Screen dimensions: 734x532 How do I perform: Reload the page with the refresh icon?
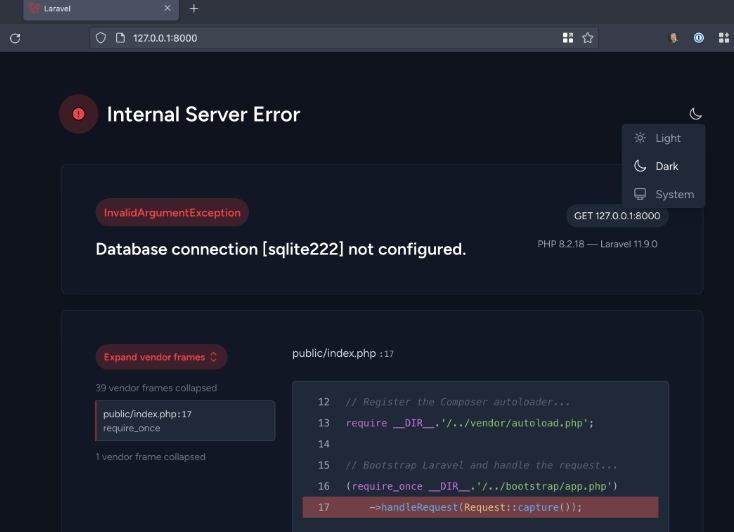click(x=15, y=38)
